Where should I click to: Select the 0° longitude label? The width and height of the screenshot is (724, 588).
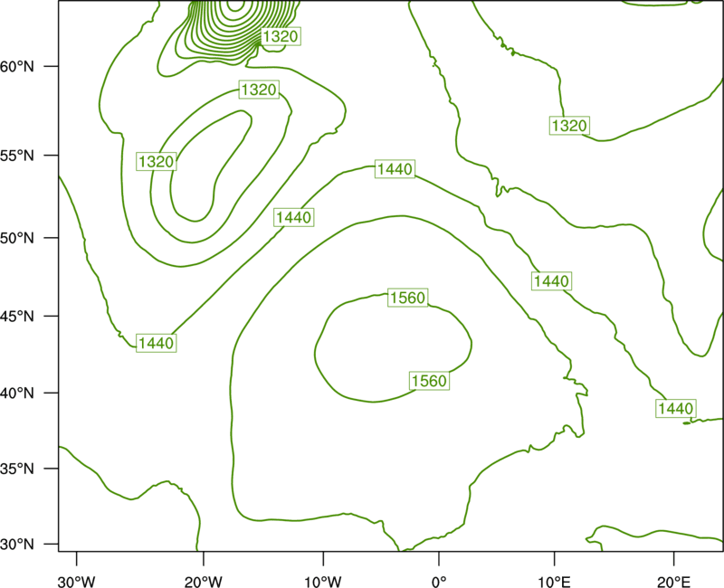(439, 582)
